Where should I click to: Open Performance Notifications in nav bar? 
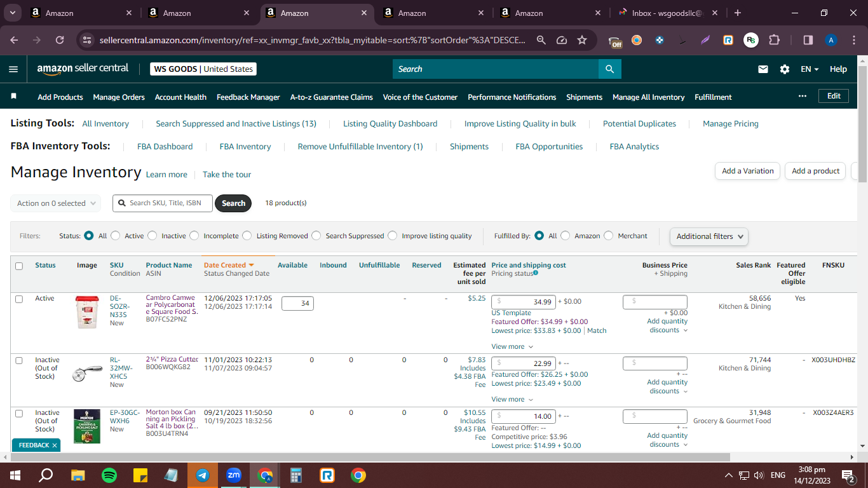(x=512, y=97)
